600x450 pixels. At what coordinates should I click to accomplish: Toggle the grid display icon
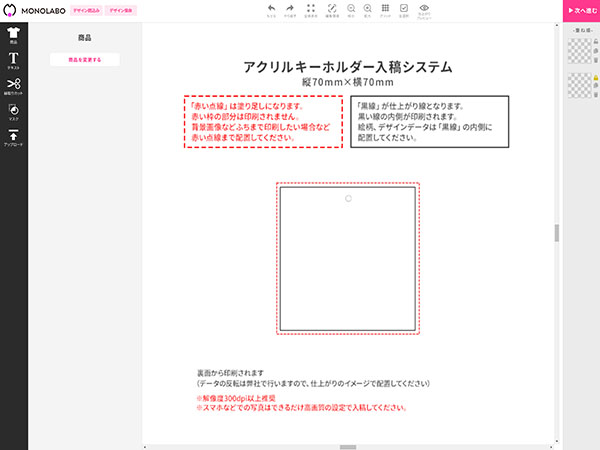coord(385,10)
